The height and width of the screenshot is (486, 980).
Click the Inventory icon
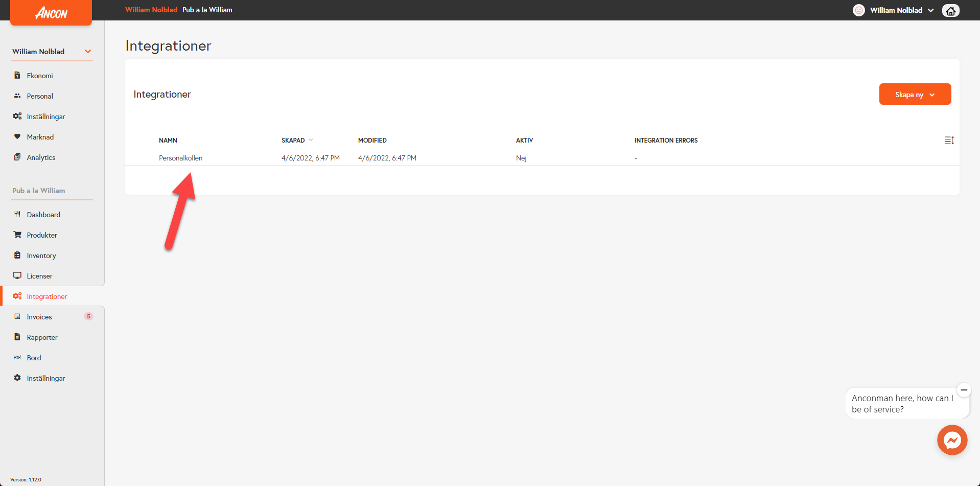[17, 255]
